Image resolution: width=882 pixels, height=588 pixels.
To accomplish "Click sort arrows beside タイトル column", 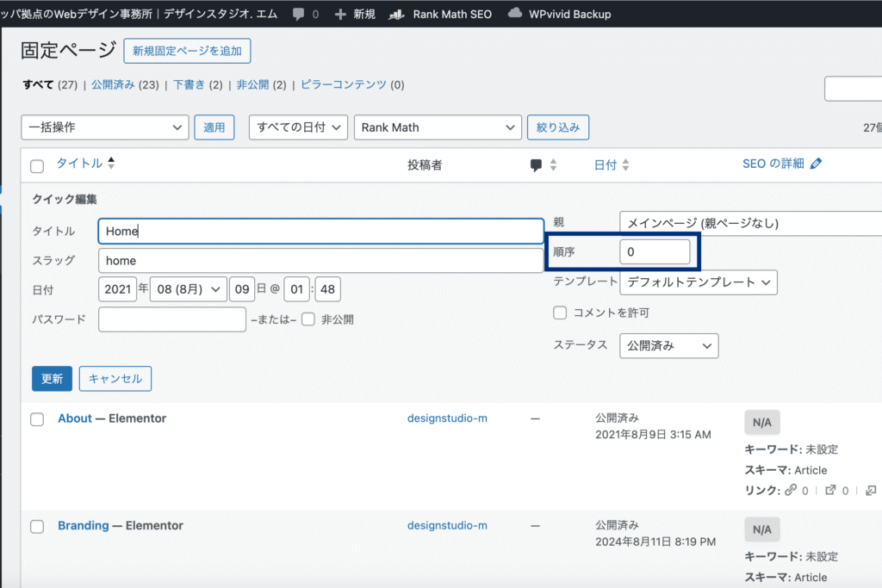I will click(111, 164).
